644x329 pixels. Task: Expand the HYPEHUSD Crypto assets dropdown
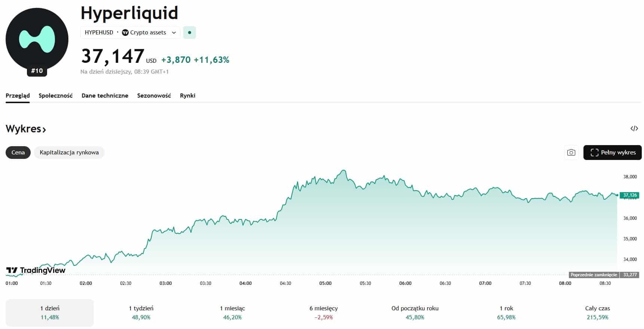point(174,33)
